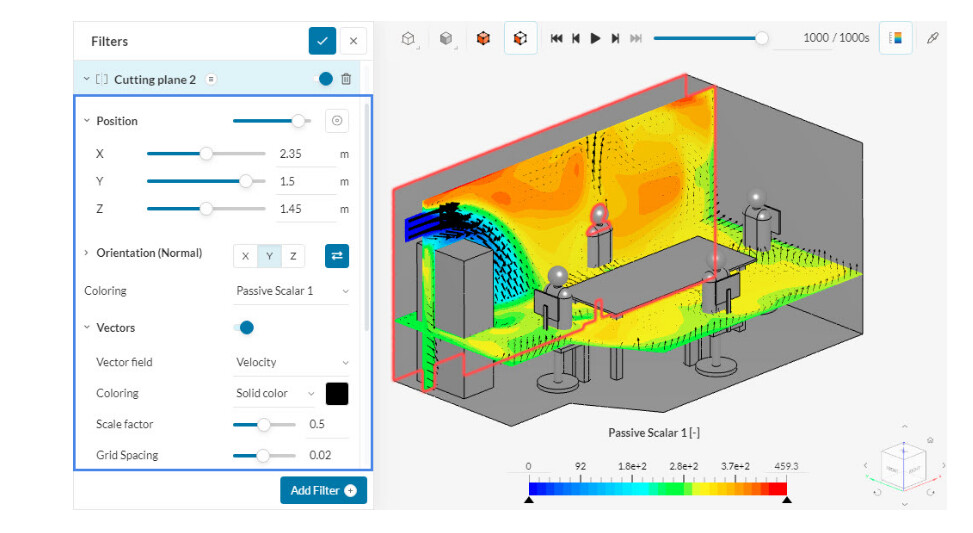The image size is (973, 533).
Task: Click the pick position target icon
Action: [337, 120]
